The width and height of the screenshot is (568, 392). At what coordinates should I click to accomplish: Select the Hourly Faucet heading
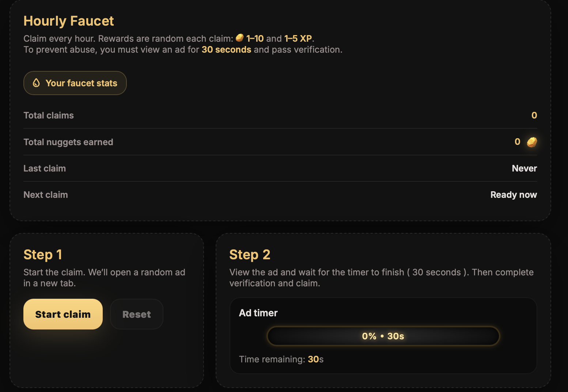[69, 21]
